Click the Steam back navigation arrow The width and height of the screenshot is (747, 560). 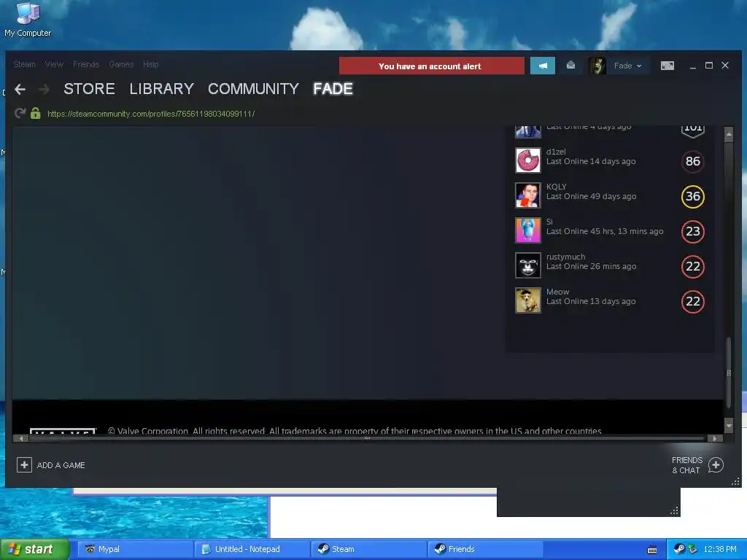pyautogui.click(x=20, y=89)
